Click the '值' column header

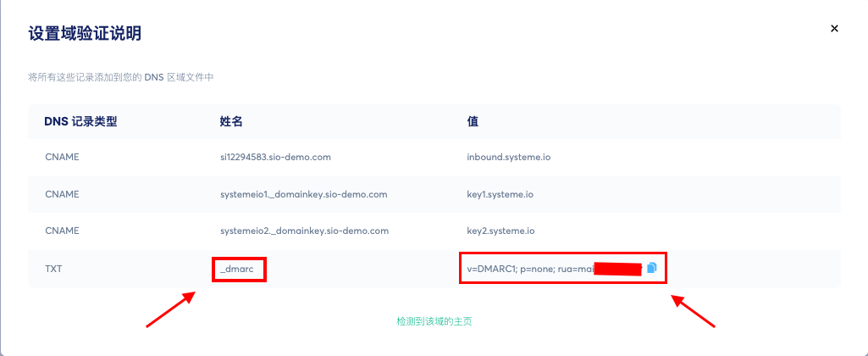coord(473,121)
